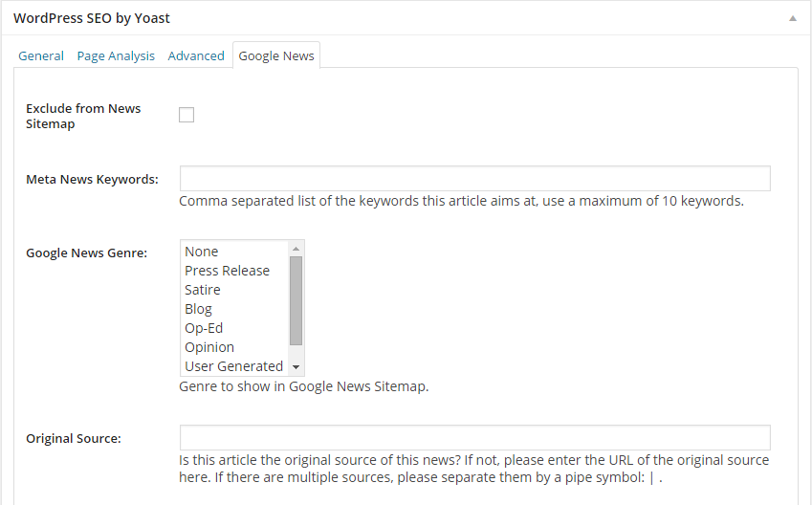Collapse the WordPress SEO by Yoast panel
This screenshot has width=812, height=505.
[792, 18]
